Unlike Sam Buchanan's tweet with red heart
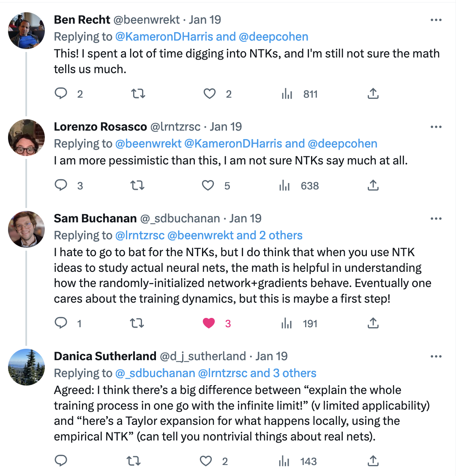This screenshot has width=456, height=476. point(209,323)
